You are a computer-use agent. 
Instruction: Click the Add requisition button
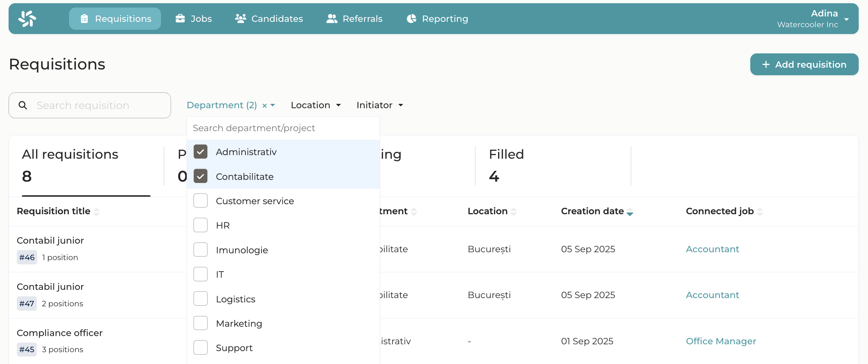click(804, 64)
